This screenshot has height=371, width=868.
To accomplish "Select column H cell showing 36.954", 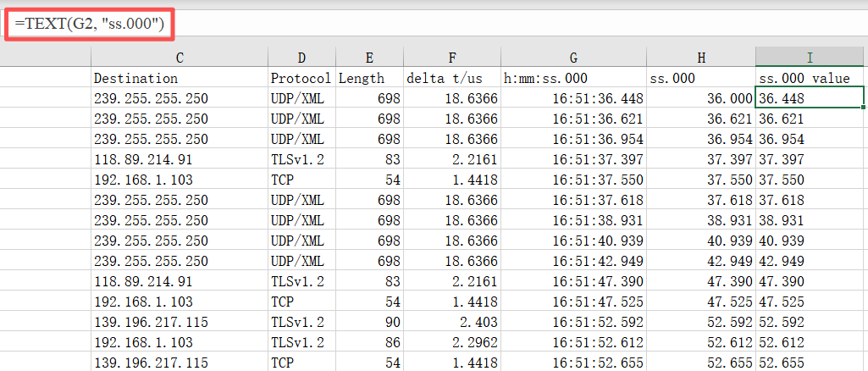I will [x=701, y=138].
